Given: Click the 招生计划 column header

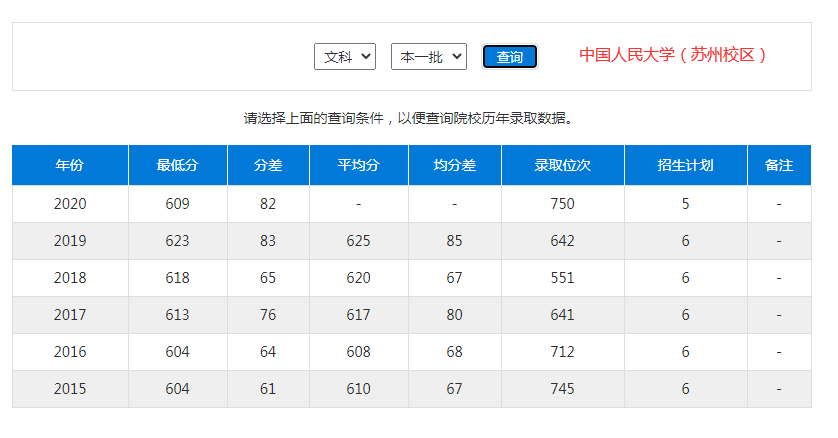Looking at the screenshot, I should tap(685, 165).
